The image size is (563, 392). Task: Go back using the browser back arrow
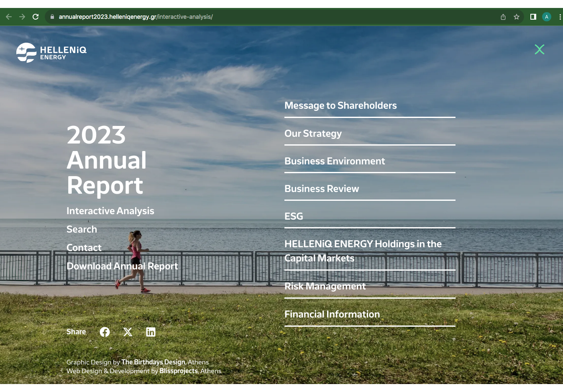pyautogui.click(x=9, y=17)
